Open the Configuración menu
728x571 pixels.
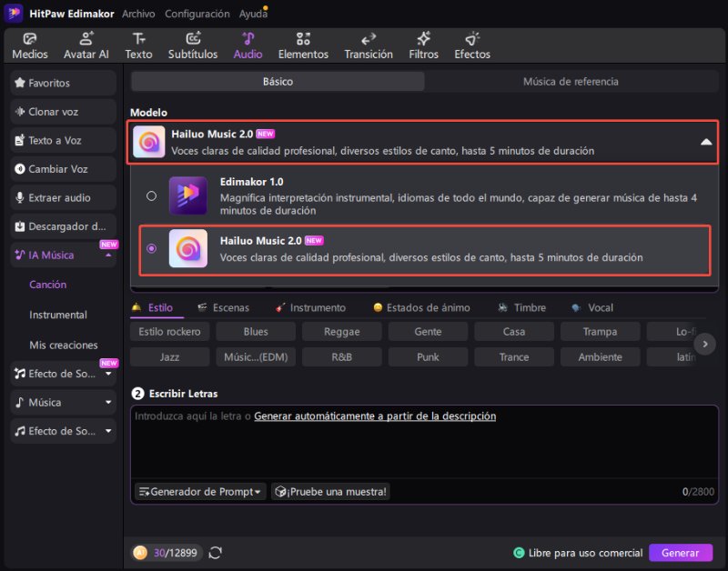197,14
